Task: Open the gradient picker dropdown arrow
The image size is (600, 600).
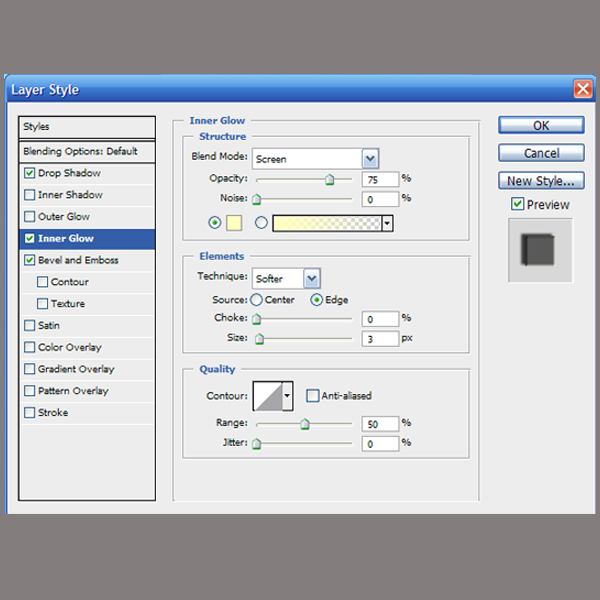Action: point(387,223)
